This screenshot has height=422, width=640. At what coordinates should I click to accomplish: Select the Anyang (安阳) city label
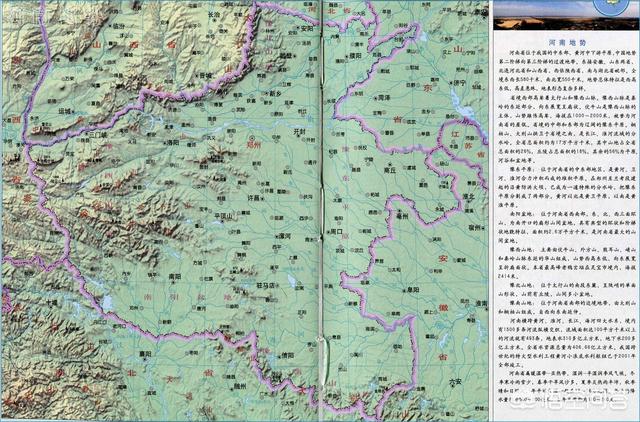click(x=306, y=29)
